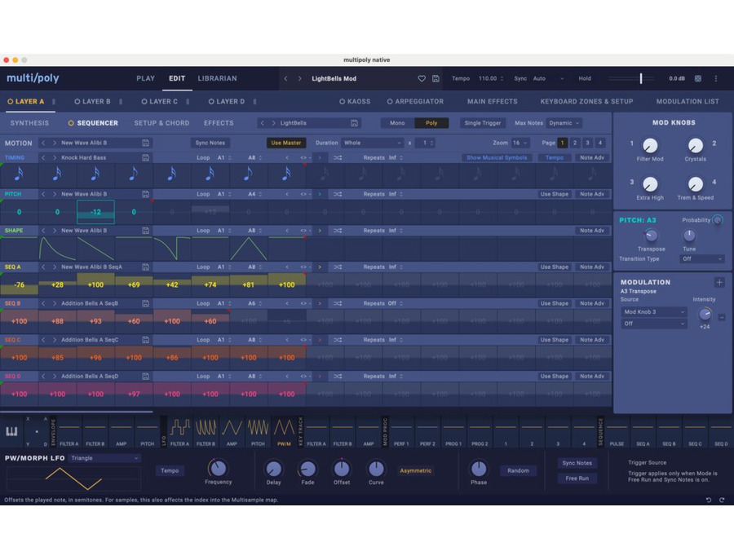Open the second modulation source Off dropdown
Viewport: 734px width, 560px height.
pyautogui.click(x=654, y=324)
